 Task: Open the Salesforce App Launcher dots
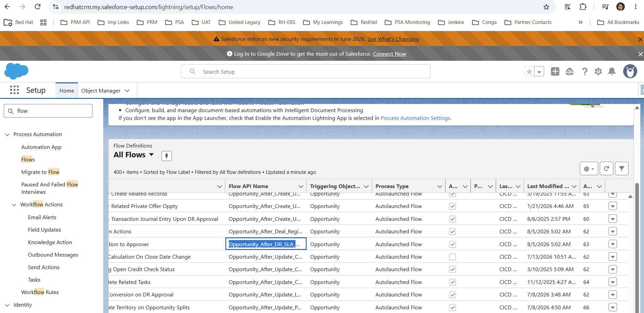[15, 90]
